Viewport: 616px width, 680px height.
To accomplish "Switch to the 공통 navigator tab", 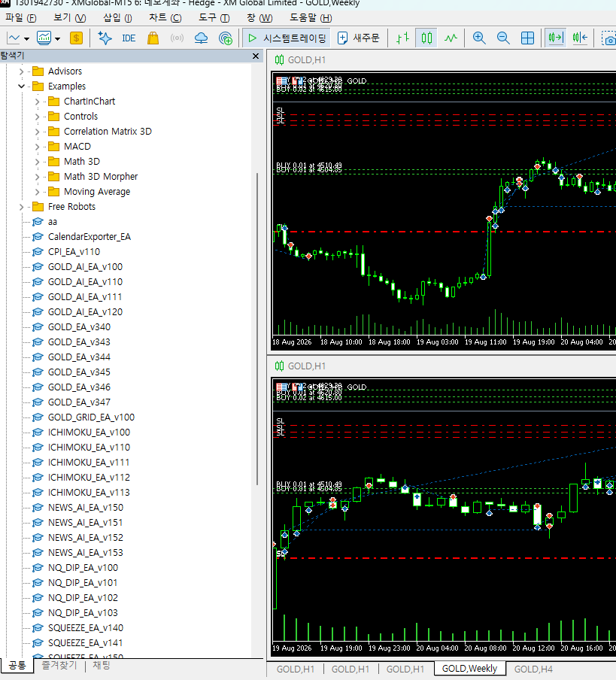I will click(17, 665).
